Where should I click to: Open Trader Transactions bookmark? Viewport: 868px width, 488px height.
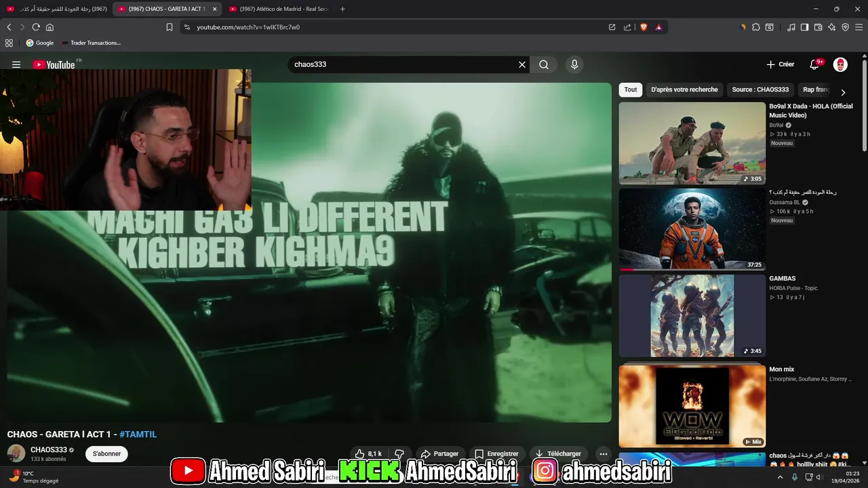point(91,43)
